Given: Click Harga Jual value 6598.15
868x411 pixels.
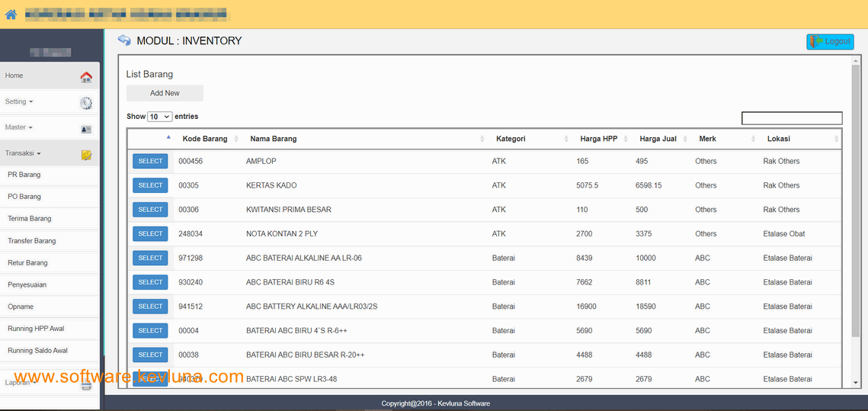Looking at the screenshot, I should point(649,185).
